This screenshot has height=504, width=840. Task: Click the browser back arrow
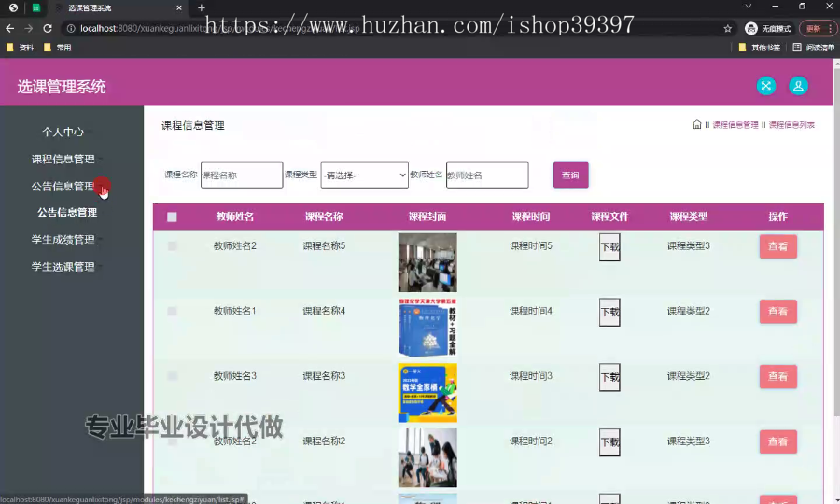(x=9, y=28)
